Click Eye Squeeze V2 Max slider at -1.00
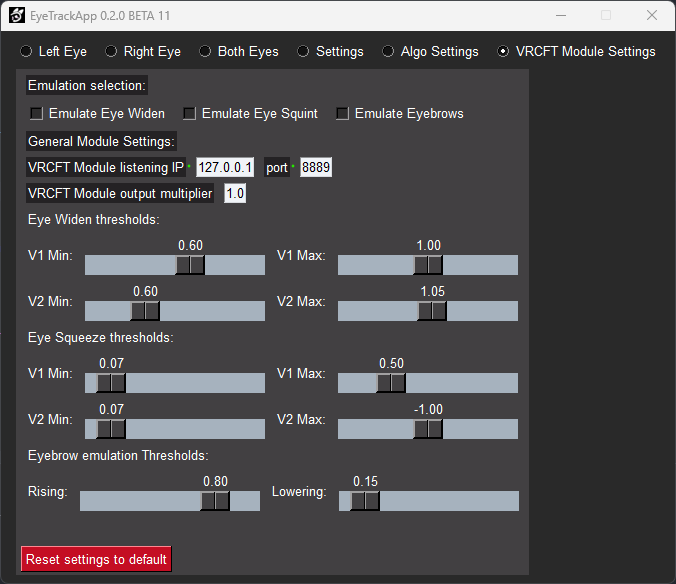Viewport: 676px width, 584px height. (x=428, y=429)
